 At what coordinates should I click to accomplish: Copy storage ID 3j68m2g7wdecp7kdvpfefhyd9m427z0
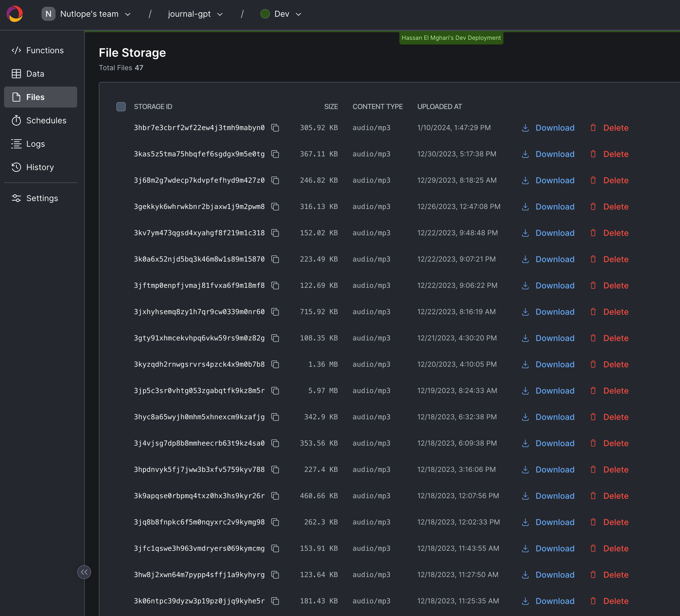275,180
